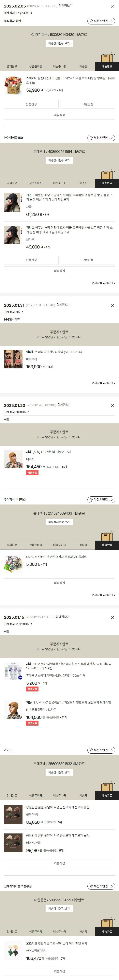Image resolution: width=119 pixels, height=980 pixels.
Task: Open location pin for 주식회사 위펀 seller
Action: [x=101, y=21]
